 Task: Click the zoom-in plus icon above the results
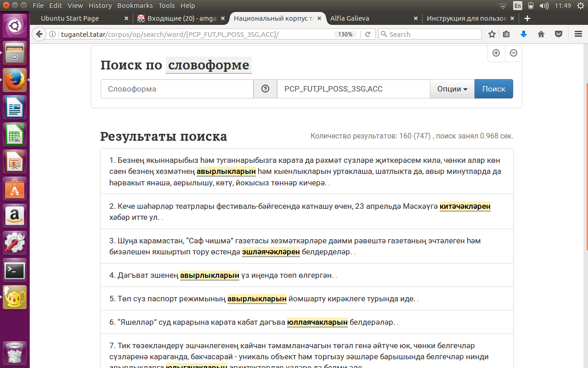[x=496, y=53]
